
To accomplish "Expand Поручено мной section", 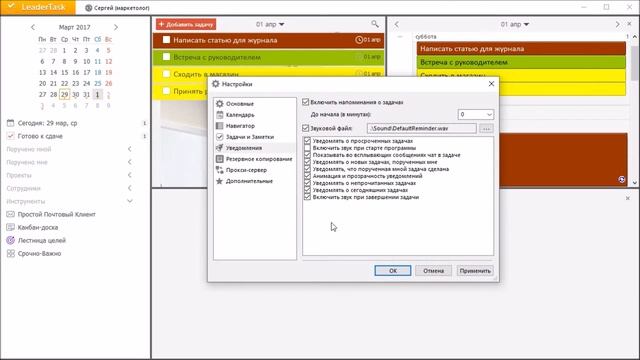I will click(130, 149).
